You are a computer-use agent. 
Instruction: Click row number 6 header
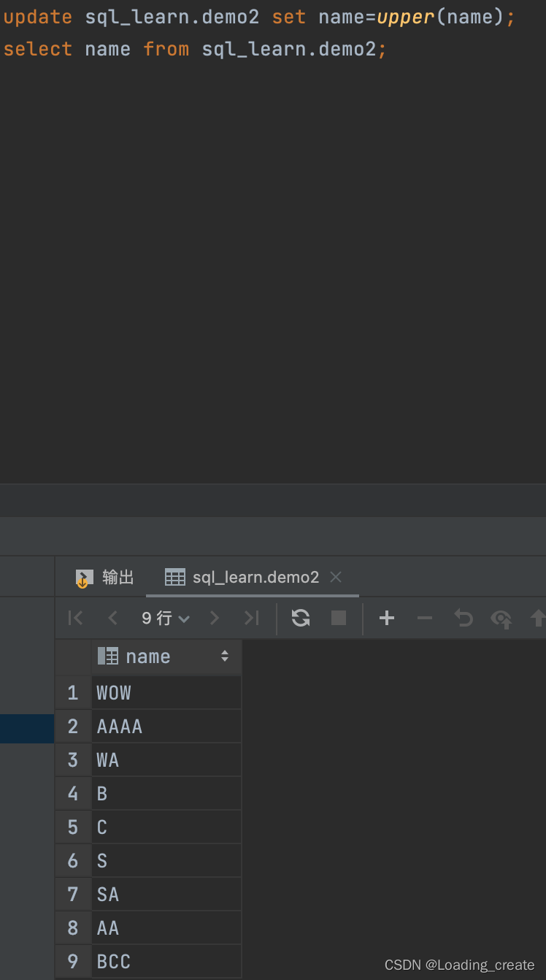click(73, 860)
